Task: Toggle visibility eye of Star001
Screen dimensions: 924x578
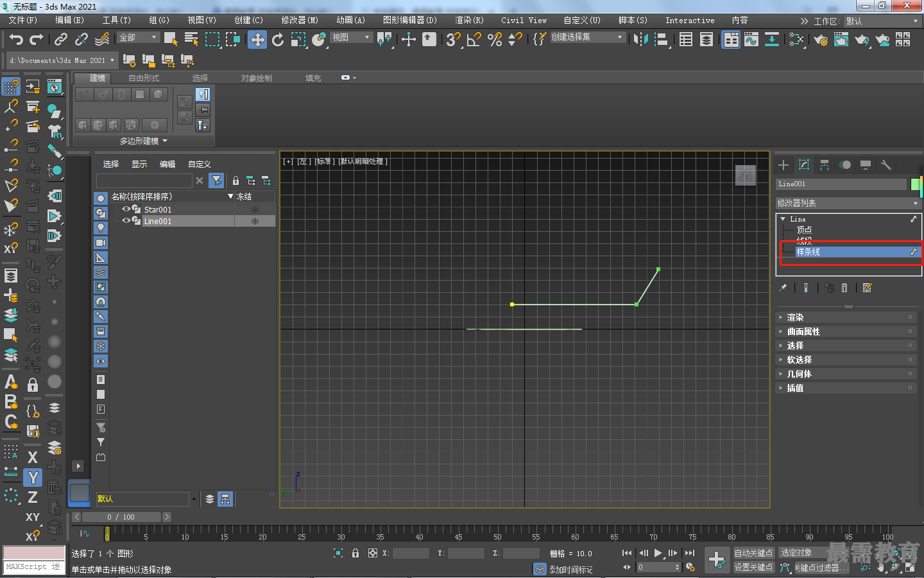Action: click(126, 209)
